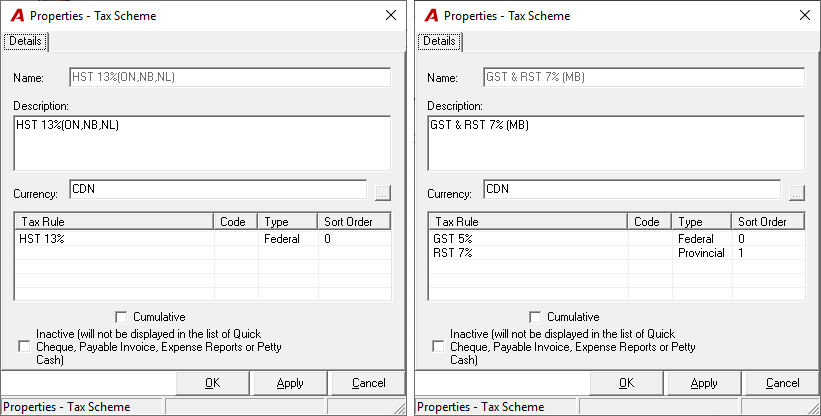Click the Sort Order header in GST & RST window
Viewport: 821px width, 416px height.
pyautogui.click(x=769, y=222)
